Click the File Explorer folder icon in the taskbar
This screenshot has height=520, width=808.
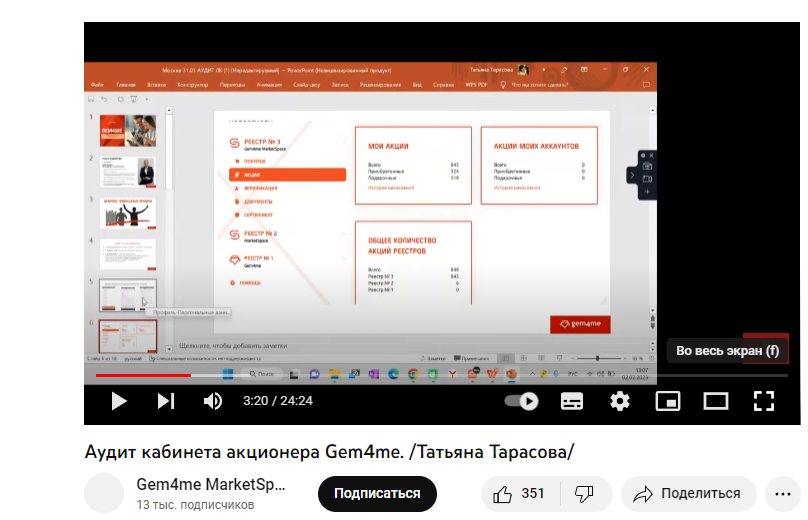[x=334, y=374]
